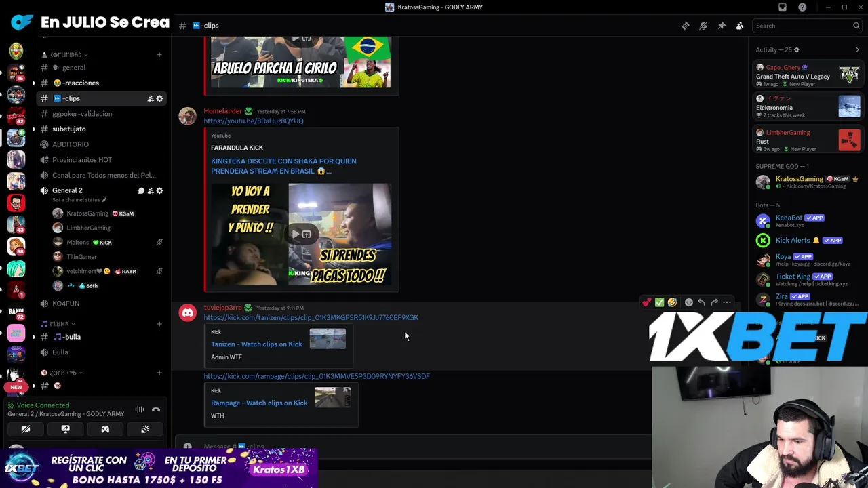Toggle noise suppression in voice panel

tap(140, 409)
